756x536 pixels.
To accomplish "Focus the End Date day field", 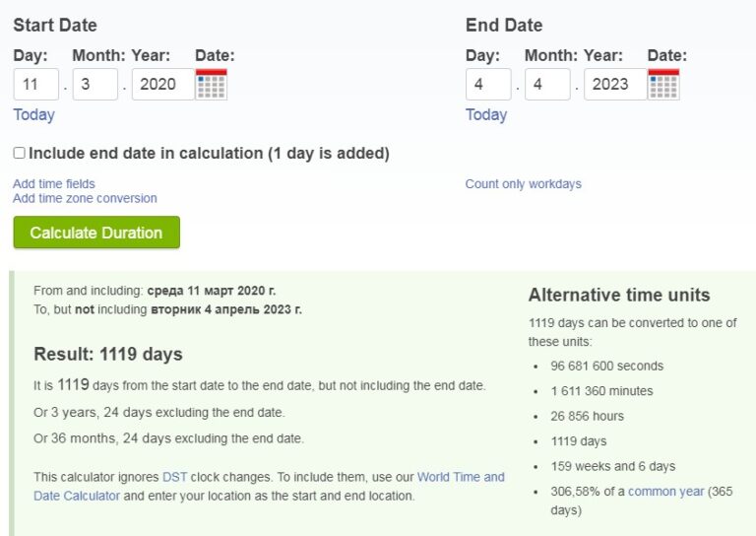I will click(488, 85).
